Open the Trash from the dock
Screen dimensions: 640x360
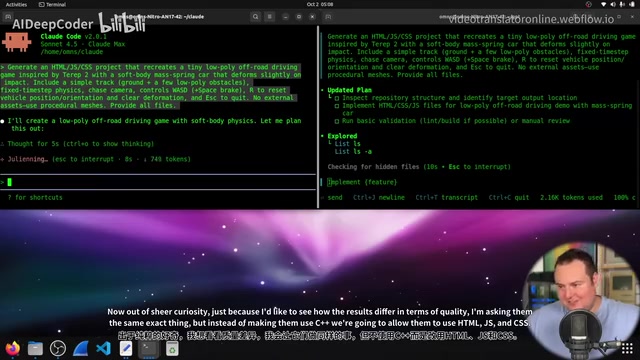[172, 349]
